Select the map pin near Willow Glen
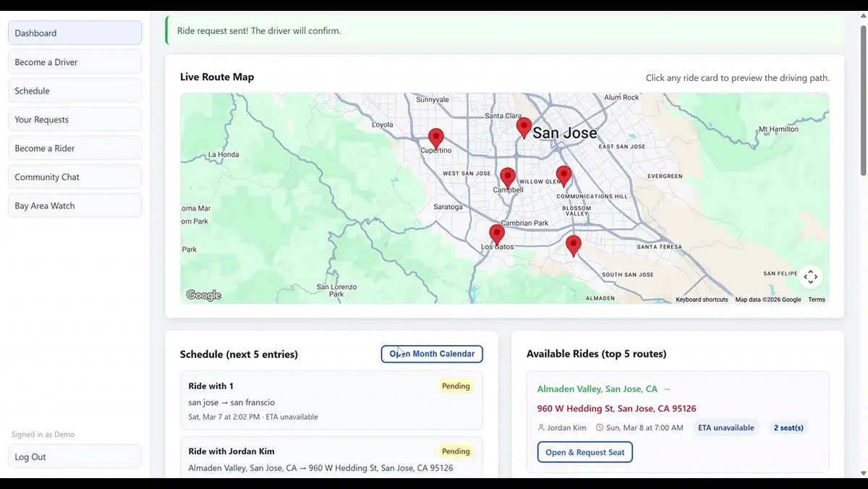The width and height of the screenshot is (868, 489). 563,176
